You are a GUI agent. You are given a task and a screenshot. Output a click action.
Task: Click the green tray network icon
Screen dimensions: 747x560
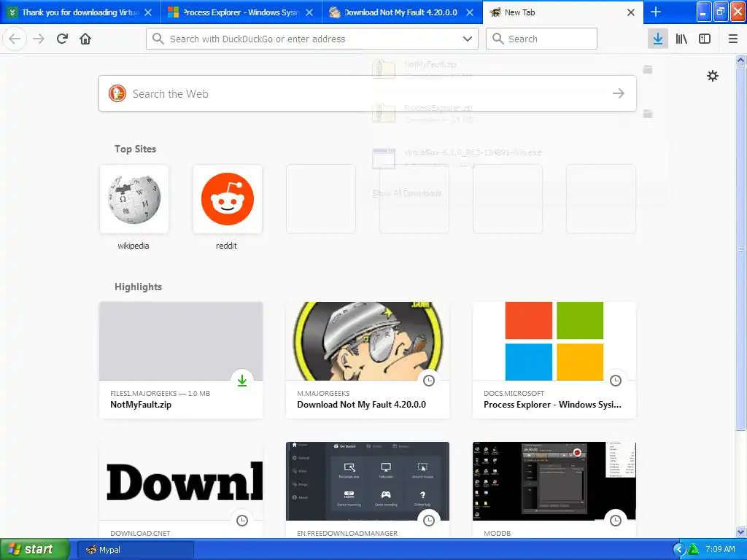[693, 550]
